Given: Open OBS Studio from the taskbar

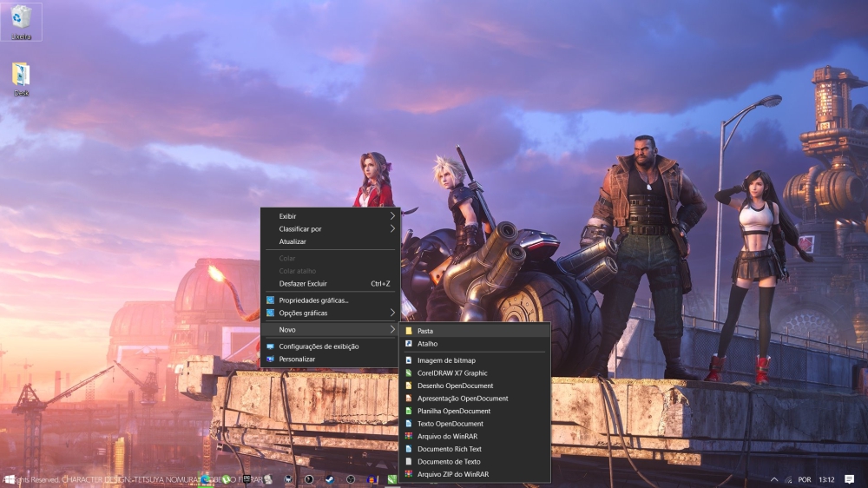Looking at the screenshot, I should [x=351, y=479].
